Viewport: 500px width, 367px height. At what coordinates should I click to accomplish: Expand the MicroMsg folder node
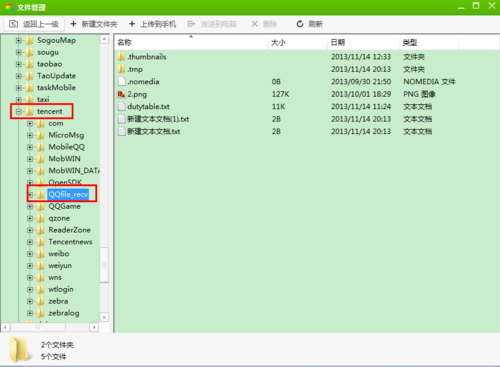point(30,135)
